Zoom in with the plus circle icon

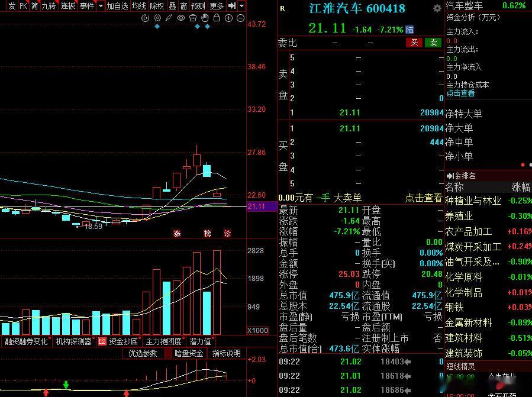pyautogui.click(x=228, y=18)
